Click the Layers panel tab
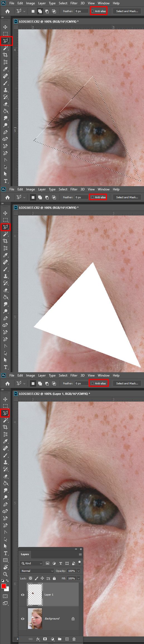This screenshot has width=144, height=644. point(25,554)
